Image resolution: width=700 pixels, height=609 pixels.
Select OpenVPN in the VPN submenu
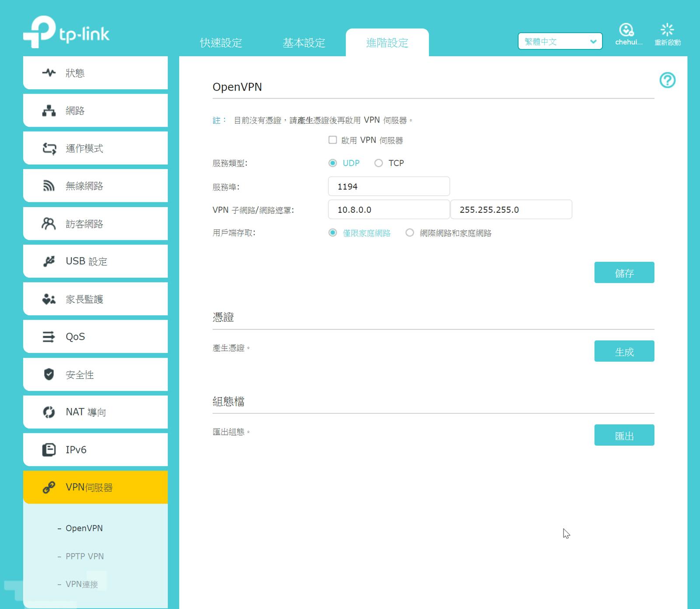84,528
